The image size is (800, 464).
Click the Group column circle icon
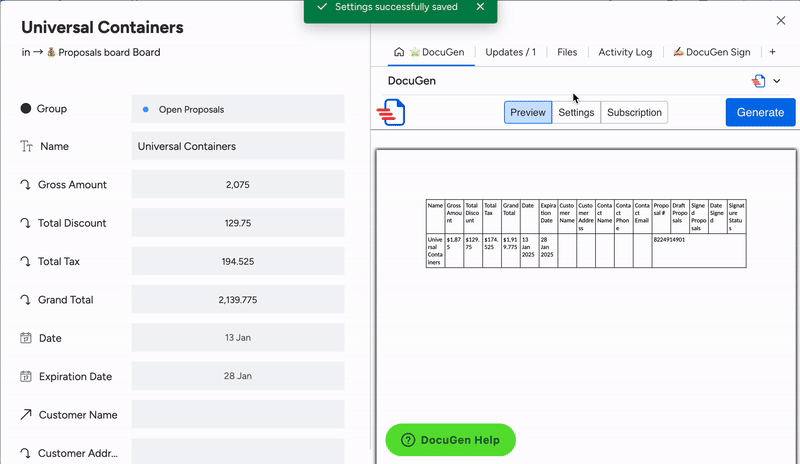tap(26, 108)
